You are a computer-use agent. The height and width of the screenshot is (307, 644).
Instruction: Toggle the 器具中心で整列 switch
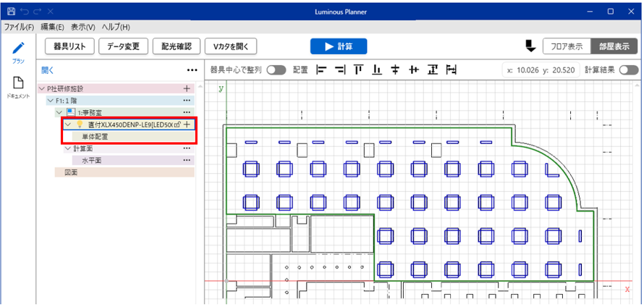coord(276,70)
